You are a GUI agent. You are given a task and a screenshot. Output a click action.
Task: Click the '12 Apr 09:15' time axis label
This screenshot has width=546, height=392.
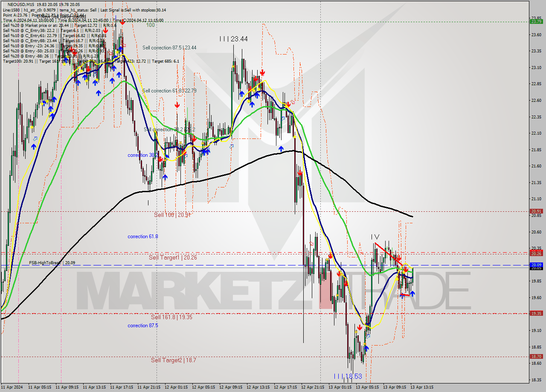click(x=230, y=387)
